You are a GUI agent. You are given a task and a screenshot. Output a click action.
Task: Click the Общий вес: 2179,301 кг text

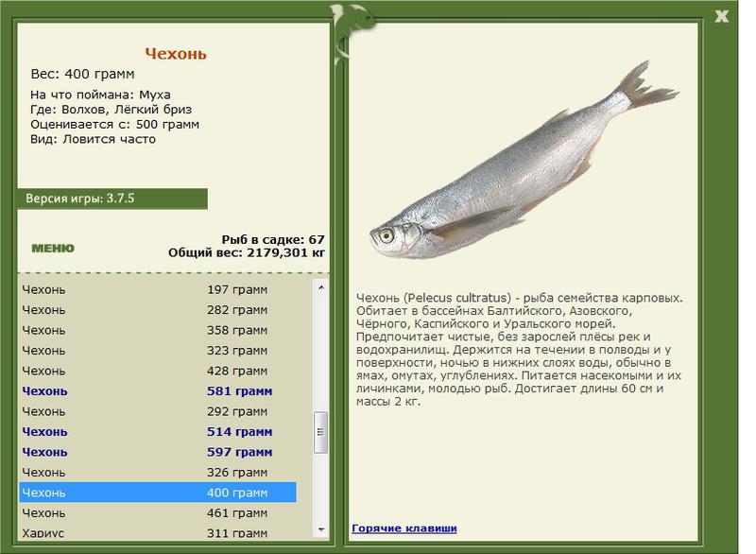pyautogui.click(x=247, y=252)
